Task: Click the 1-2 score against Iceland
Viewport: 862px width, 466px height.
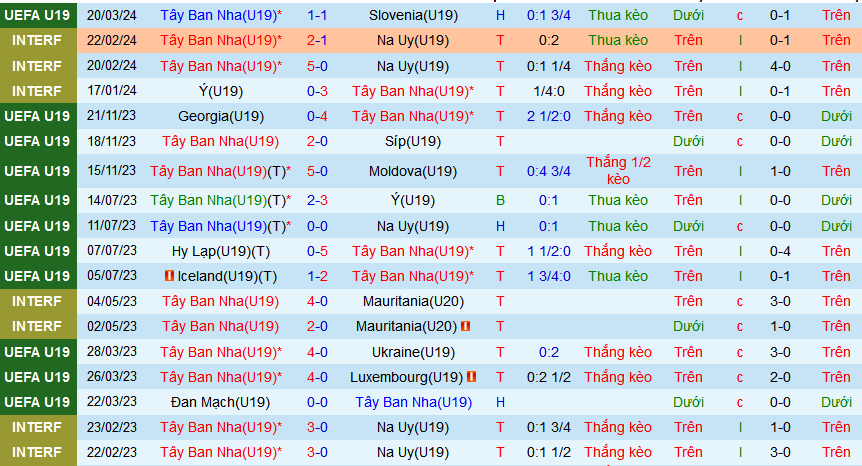Action: (x=317, y=276)
